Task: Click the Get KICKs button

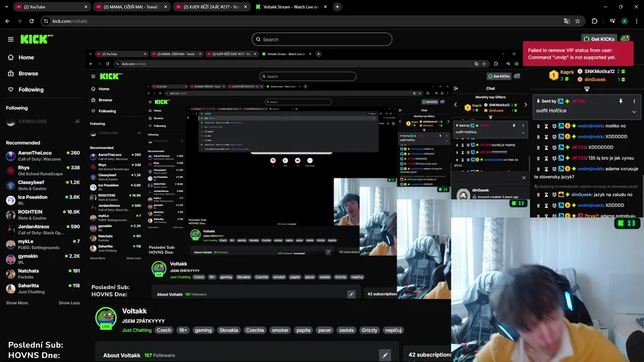Action: 599,39
